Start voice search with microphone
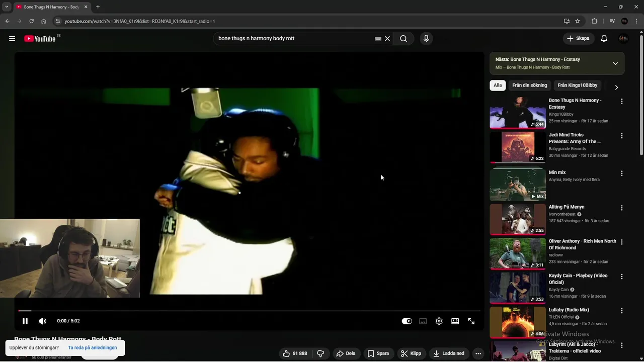The image size is (644, 362). pos(426,39)
